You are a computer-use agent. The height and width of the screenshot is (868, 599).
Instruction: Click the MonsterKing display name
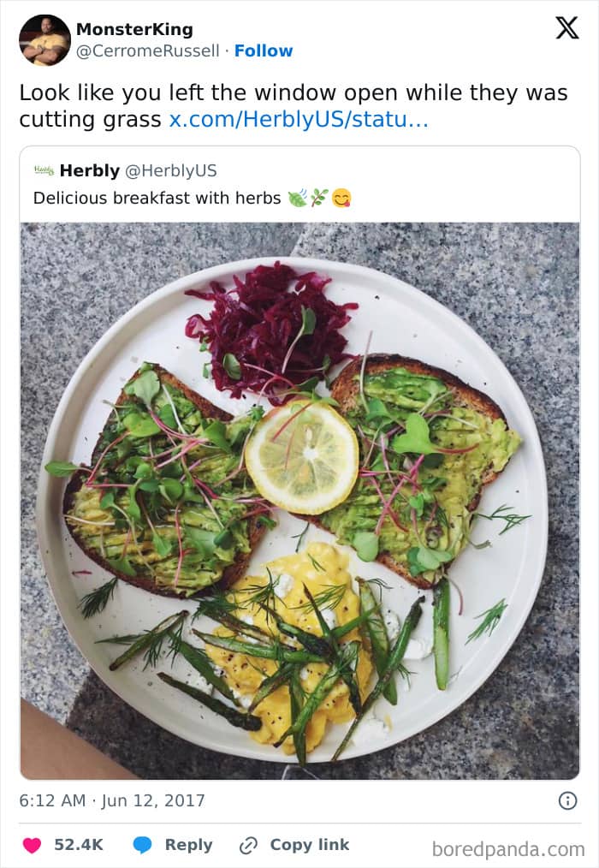[134, 29]
